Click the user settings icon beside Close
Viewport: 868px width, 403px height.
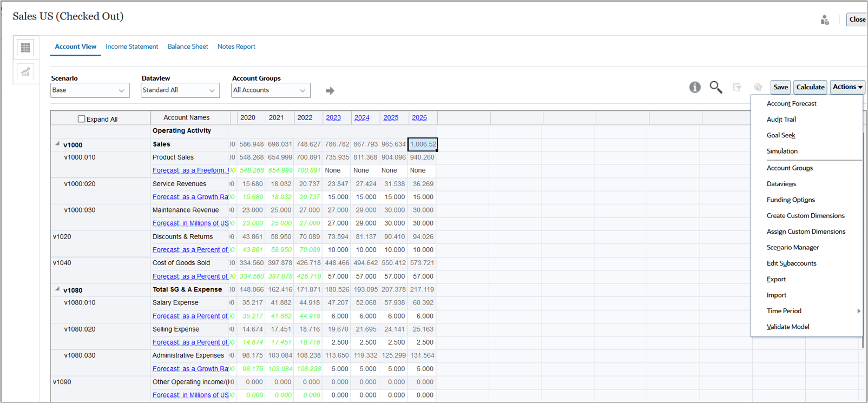[825, 20]
